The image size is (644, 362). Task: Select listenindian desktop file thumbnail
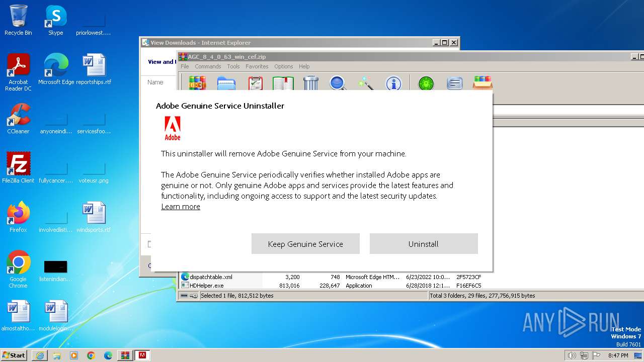coord(56,267)
